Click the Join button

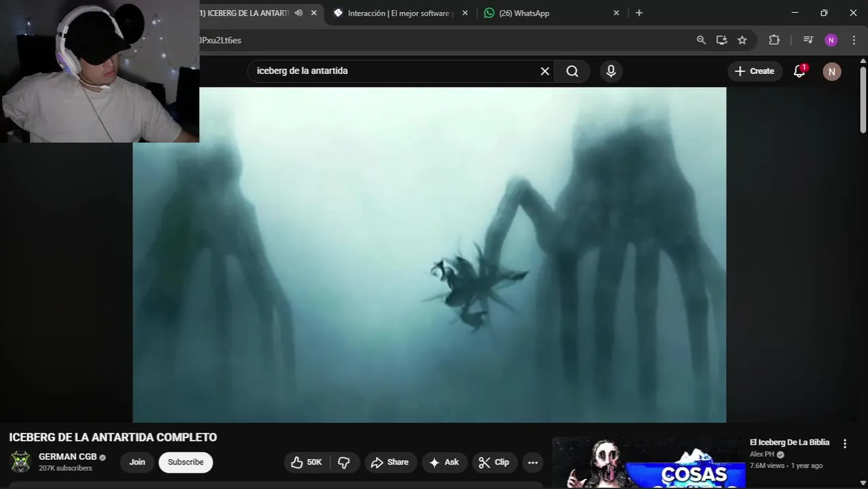[137, 463]
